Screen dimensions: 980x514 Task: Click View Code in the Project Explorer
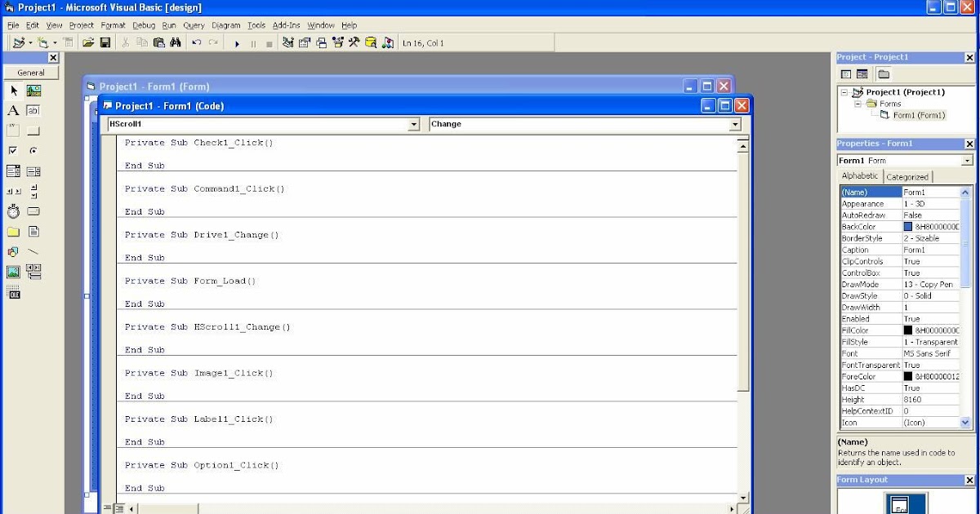point(844,73)
